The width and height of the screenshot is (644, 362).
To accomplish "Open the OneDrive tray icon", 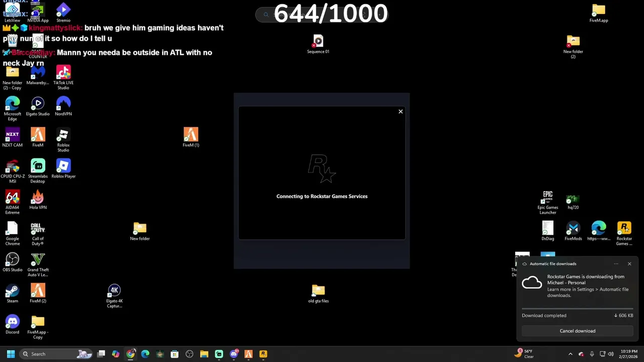I will [581, 354].
